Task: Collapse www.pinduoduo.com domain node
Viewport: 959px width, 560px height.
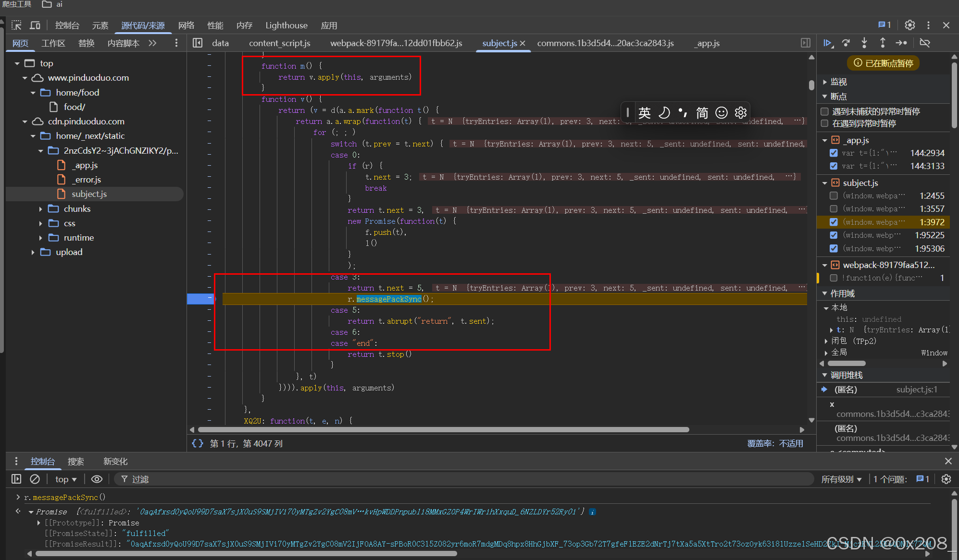Action: [25, 78]
